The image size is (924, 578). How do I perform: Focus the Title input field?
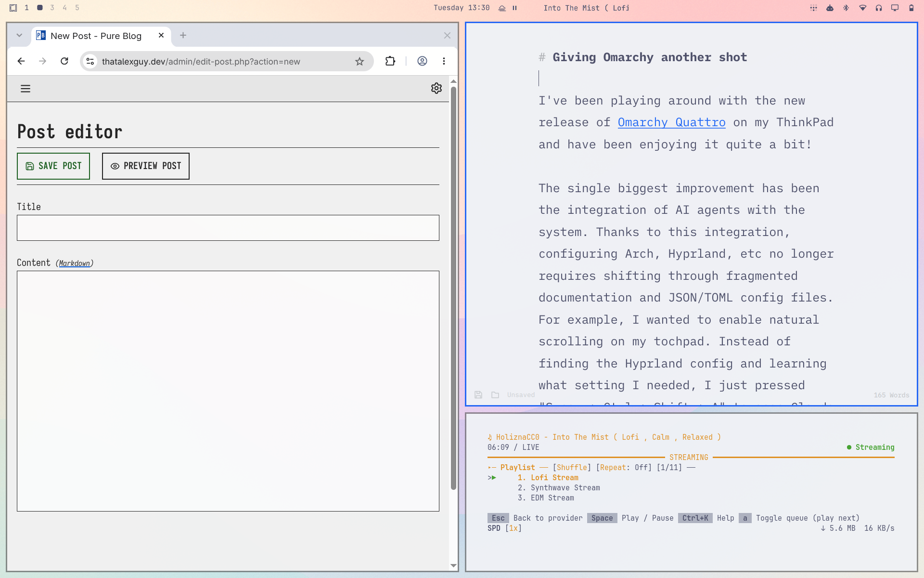[228, 228]
